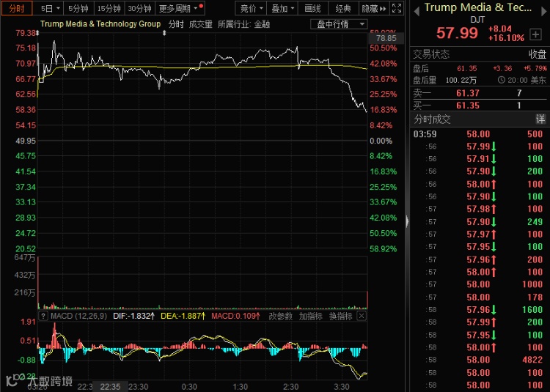Image resolution: width=550 pixels, height=392 pixels.
Task: Click the MACD:0.109 value
Action: (235, 316)
